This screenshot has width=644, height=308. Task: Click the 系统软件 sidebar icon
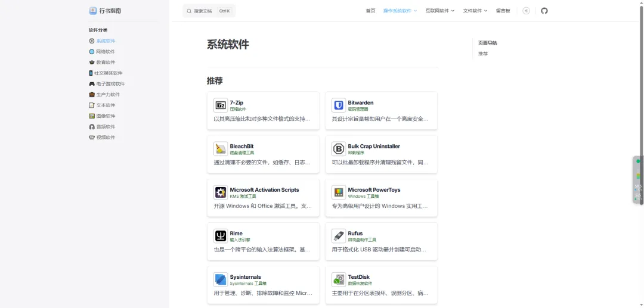(x=92, y=41)
